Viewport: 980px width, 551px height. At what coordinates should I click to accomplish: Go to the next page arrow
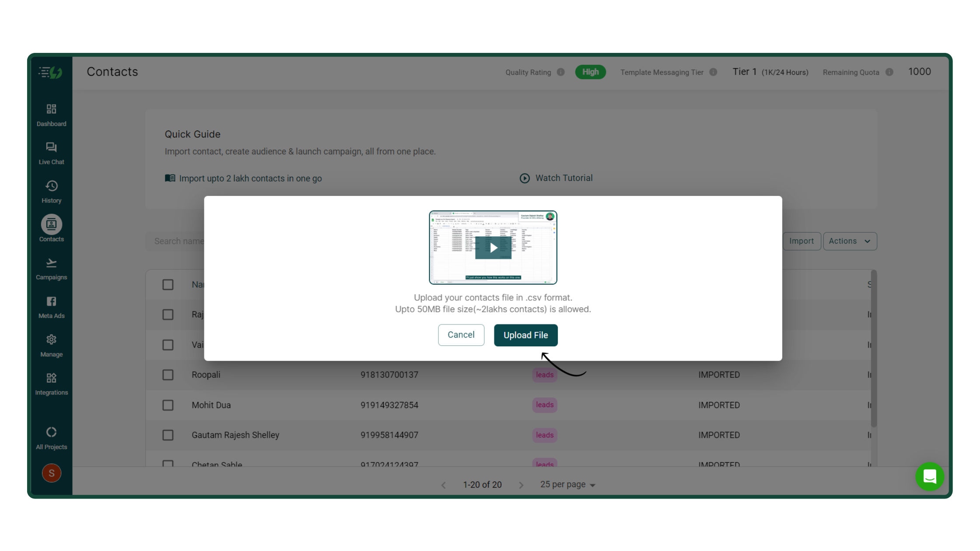click(521, 485)
